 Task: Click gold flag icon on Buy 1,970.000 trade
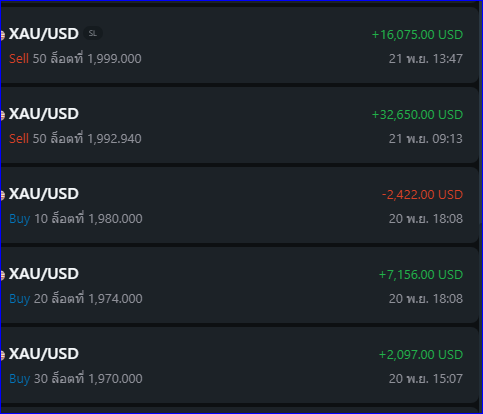pyautogui.click(x=2, y=355)
